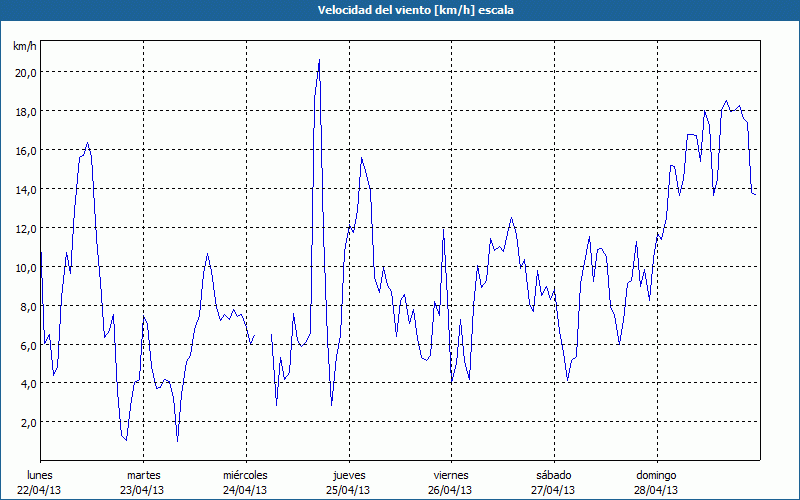
Task: Click the 14,0 y-axis value
Action: (25, 189)
